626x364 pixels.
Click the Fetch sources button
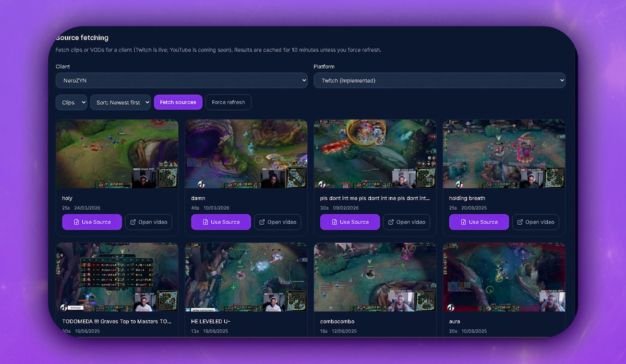pos(178,102)
